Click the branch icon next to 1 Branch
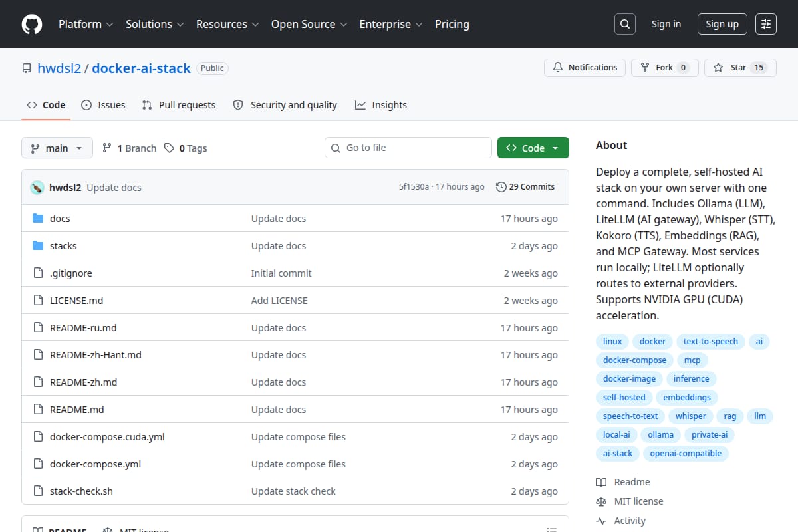This screenshot has height=532, width=798. (106, 148)
